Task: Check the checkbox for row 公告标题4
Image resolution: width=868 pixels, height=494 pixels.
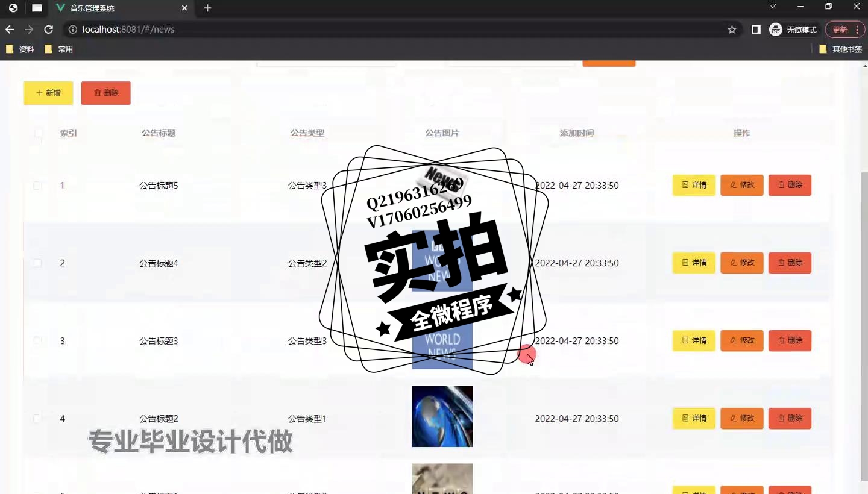Action: point(37,263)
